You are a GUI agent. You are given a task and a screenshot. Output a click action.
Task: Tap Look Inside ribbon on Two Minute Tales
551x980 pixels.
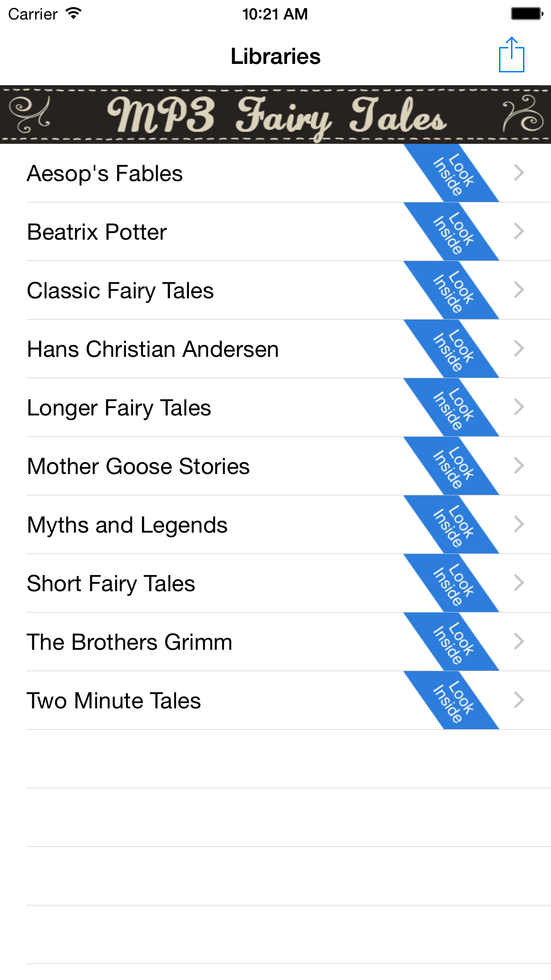point(452,701)
